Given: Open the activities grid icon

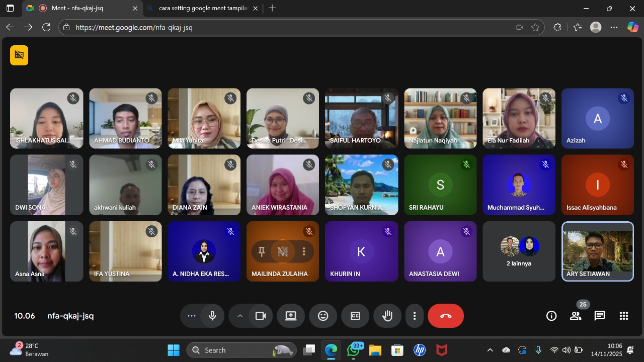Looking at the screenshot, I should [x=624, y=316].
